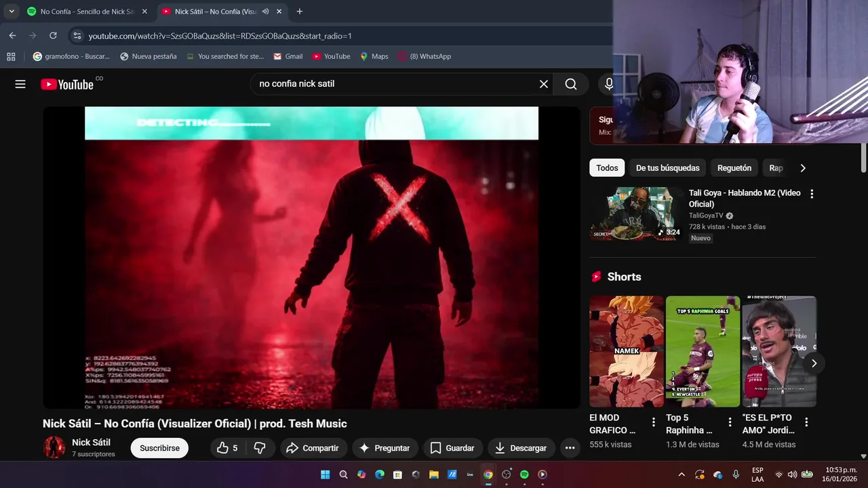Open the Top 5 Raphinha Goals short thumbnail

[x=703, y=351]
